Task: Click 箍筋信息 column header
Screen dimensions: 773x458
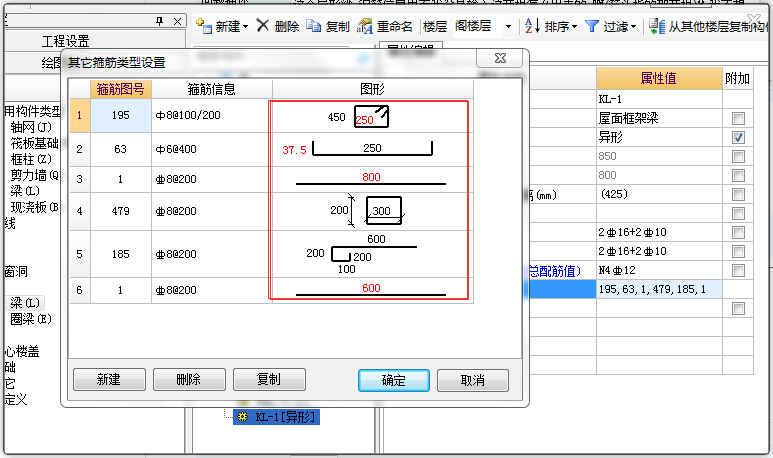Action: [x=211, y=89]
